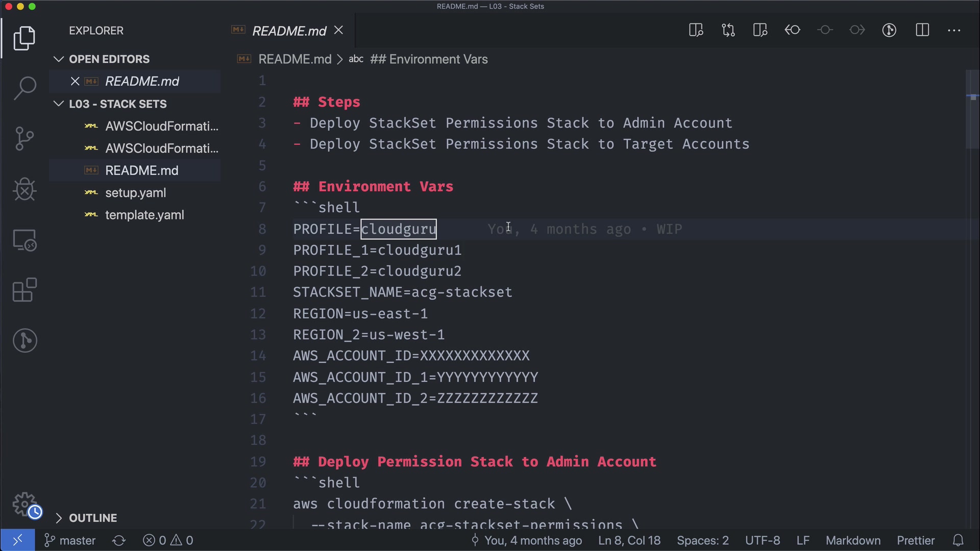This screenshot has height=551, width=980.
Task: Open setup.yaml in the explorer
Action: 135,193
